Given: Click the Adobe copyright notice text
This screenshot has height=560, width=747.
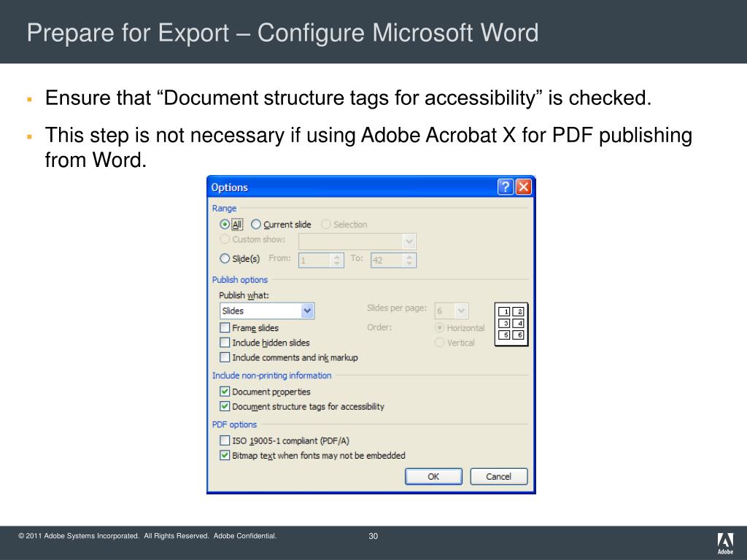Looking at the screenshot, I should (147, 536).
